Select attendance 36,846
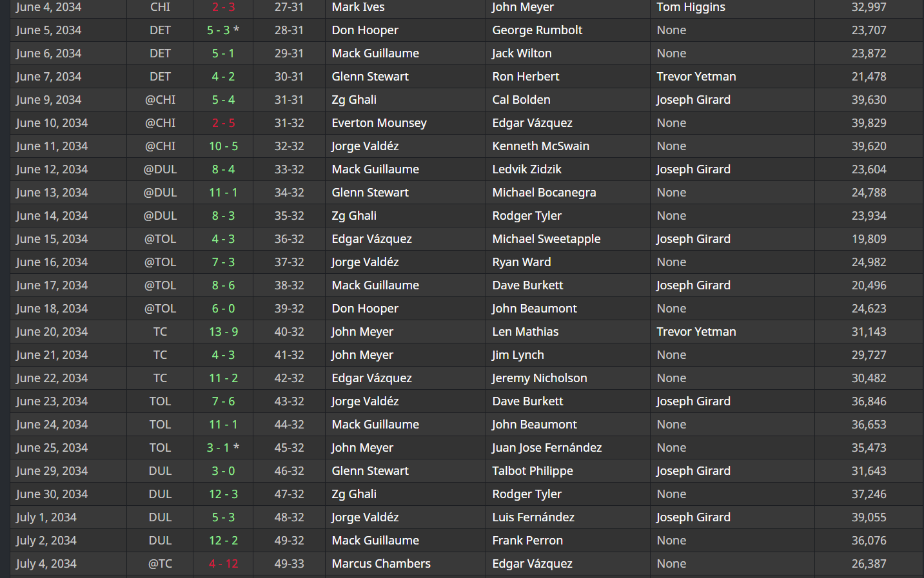Image resolution: width=924 pixels, height=578 pixels. [869, 401]
